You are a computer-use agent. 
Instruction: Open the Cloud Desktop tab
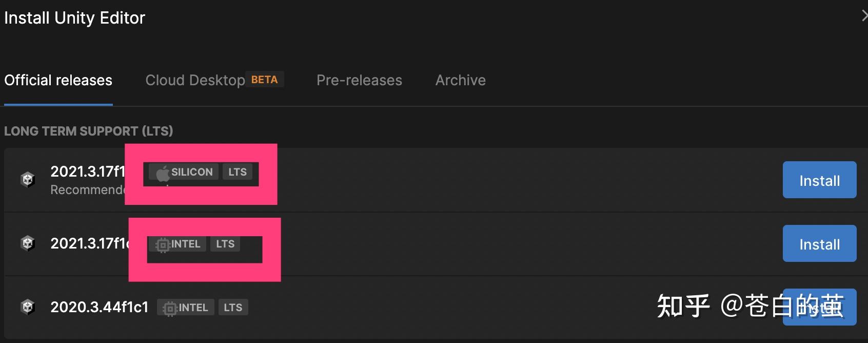[195, 80]
